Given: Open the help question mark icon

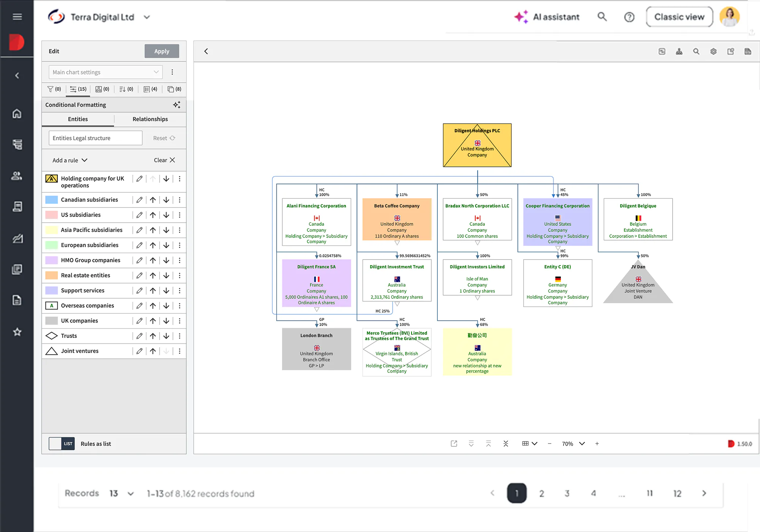Looking at the screenshot, I should click(x=629, y=17).
